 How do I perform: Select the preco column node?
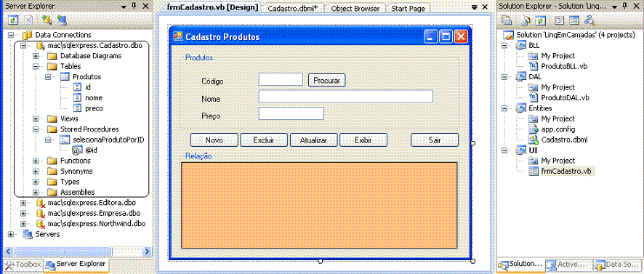(x=94, y=108)
